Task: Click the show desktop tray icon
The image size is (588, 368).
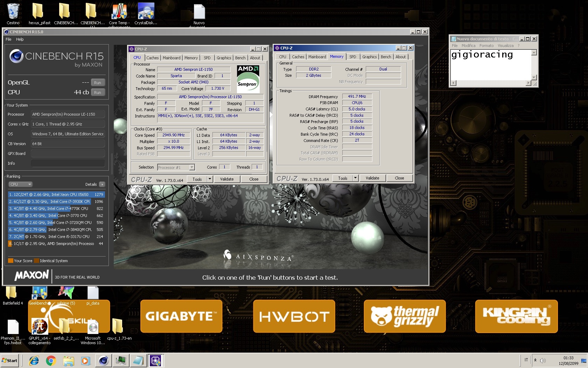Action: click(583, 361)
